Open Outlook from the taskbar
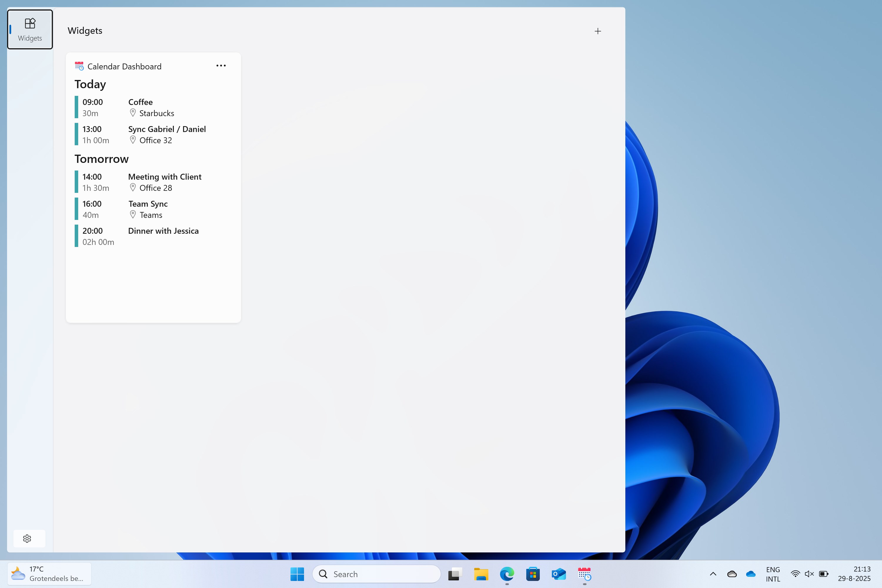Viewport: 882px width, 588px height. coord(558,574)
